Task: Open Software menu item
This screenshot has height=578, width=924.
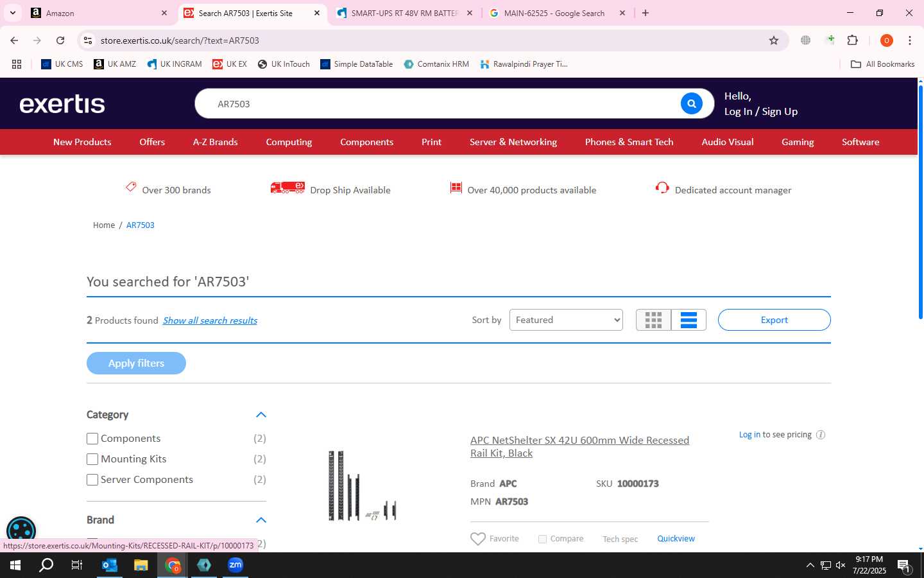Action: click(x=860, y=142)
